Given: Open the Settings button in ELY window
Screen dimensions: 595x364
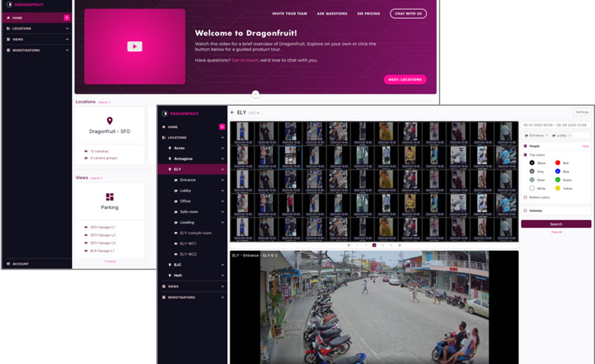Looking at the screenshot, I should (582, 112).
